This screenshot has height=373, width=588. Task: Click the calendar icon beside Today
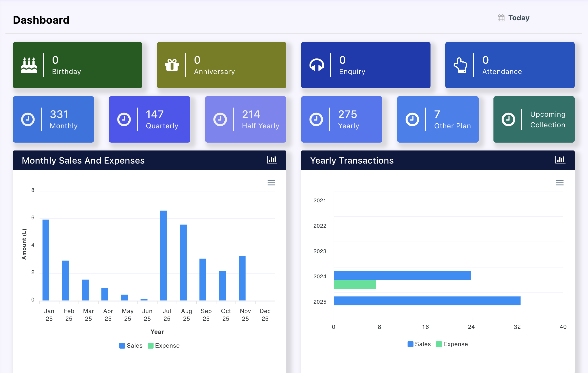click(501, 18)
